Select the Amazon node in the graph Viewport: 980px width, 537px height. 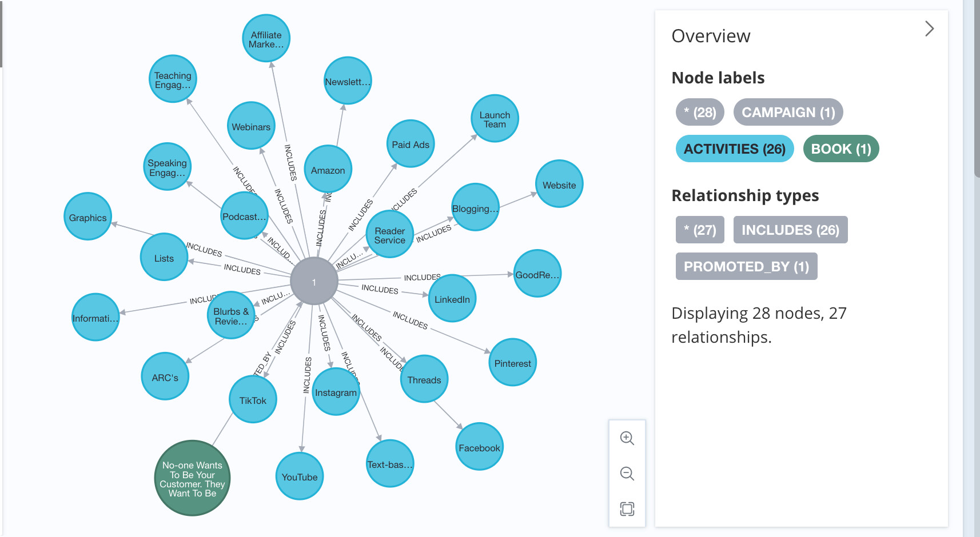point(328,169)
